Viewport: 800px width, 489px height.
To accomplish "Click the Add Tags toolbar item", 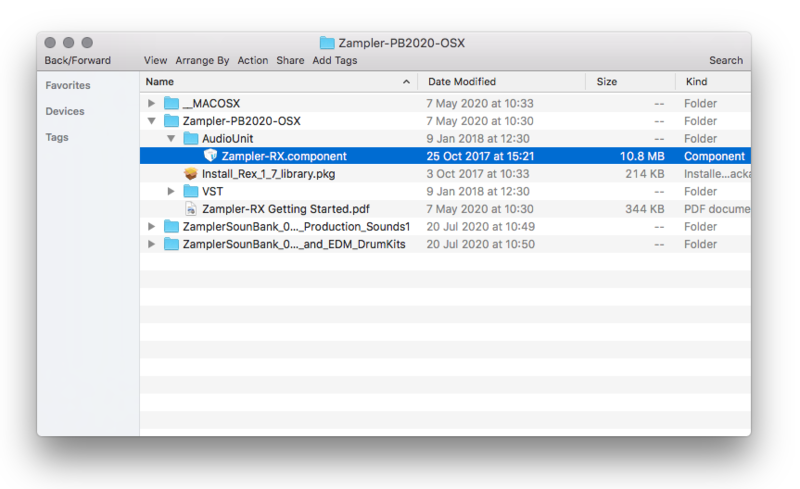I will point(335,60).
